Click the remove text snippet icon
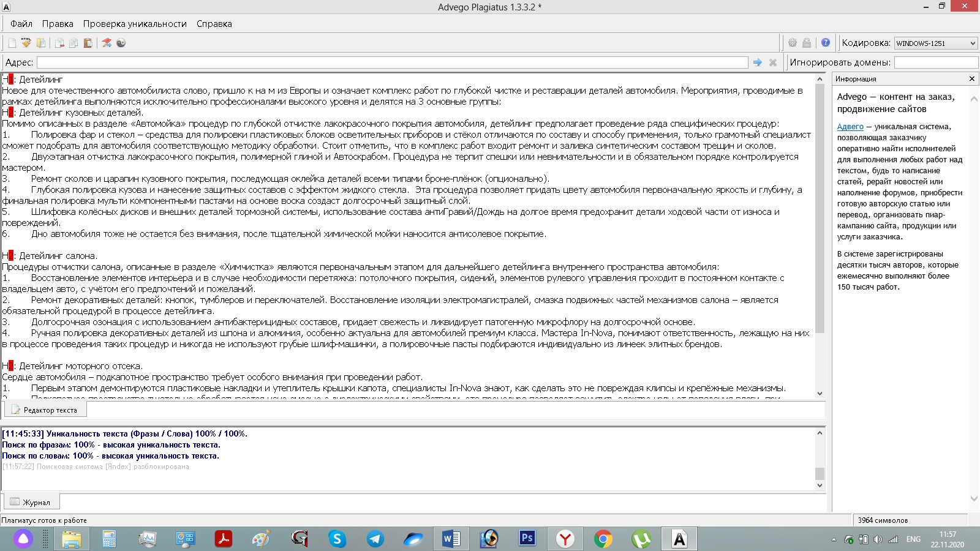980x551 pixels. [x=59, y=43]
